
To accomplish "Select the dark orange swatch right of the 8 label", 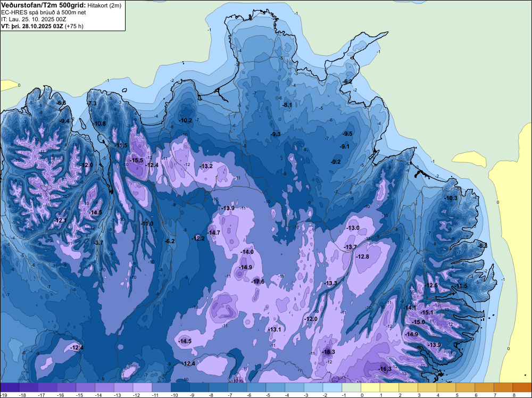I will point(522,387).
